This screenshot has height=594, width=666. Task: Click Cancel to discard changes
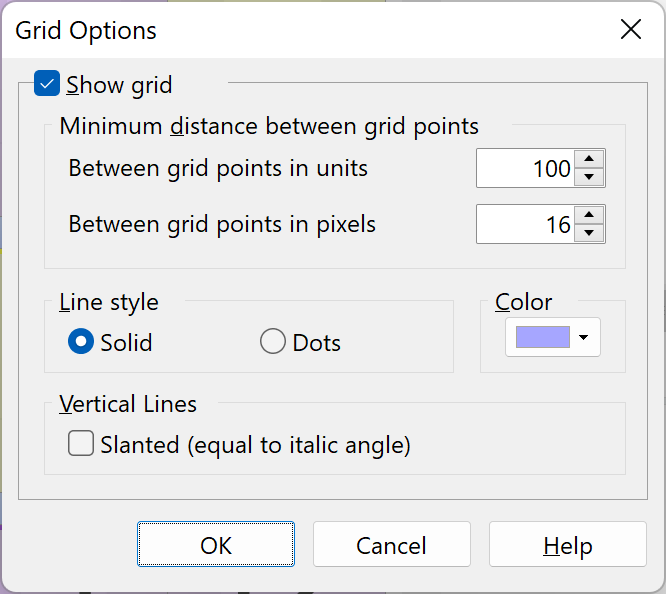[x=392, y=544]
